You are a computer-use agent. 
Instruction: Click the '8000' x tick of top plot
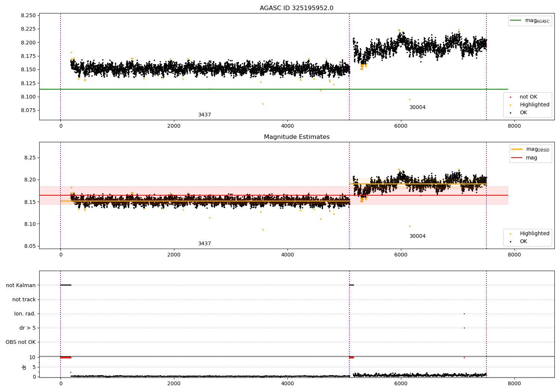tap(514, 126)
